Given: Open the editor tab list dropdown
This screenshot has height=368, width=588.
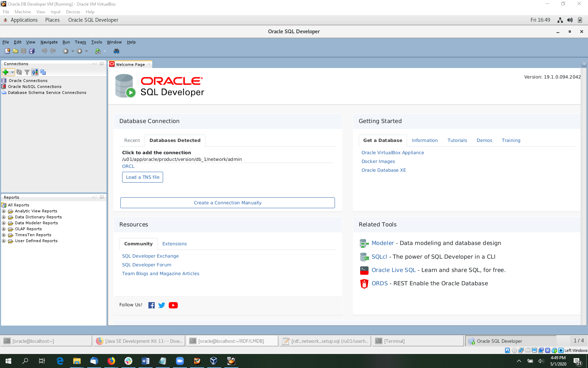Looking at the screenshot, I should pos(584,64).
